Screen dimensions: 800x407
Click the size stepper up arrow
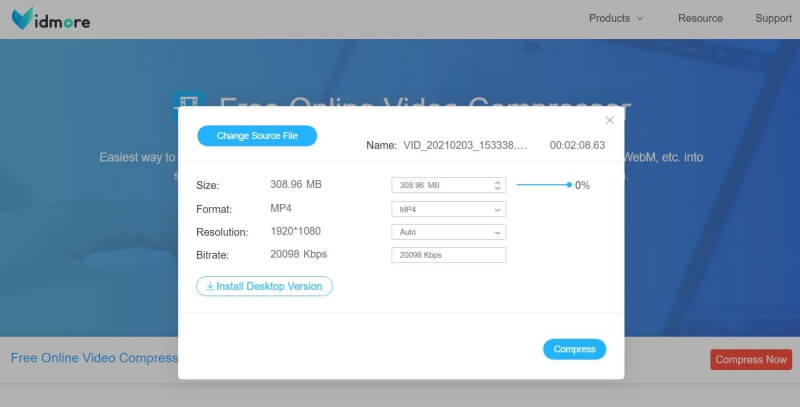[498, 182]
